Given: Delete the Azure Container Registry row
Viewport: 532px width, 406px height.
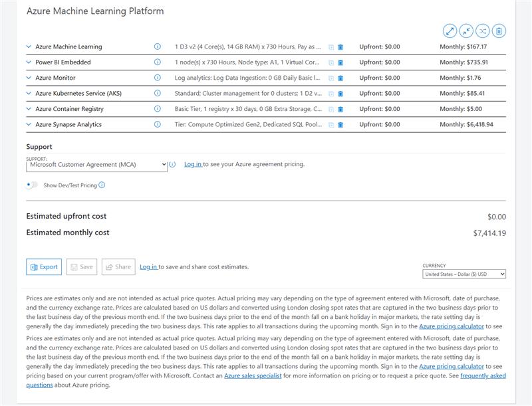Looking at the screenshot, I should click(340, 110).
